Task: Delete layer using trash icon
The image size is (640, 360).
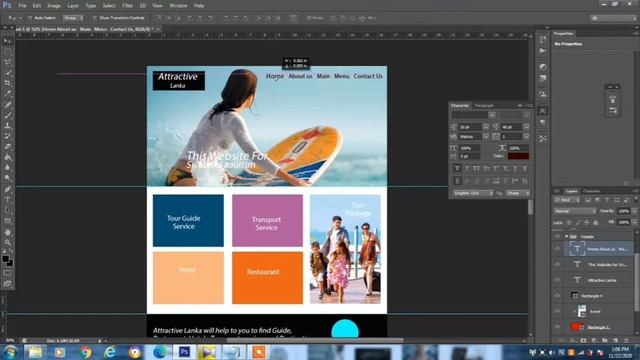Action: [x=626, y=340]
